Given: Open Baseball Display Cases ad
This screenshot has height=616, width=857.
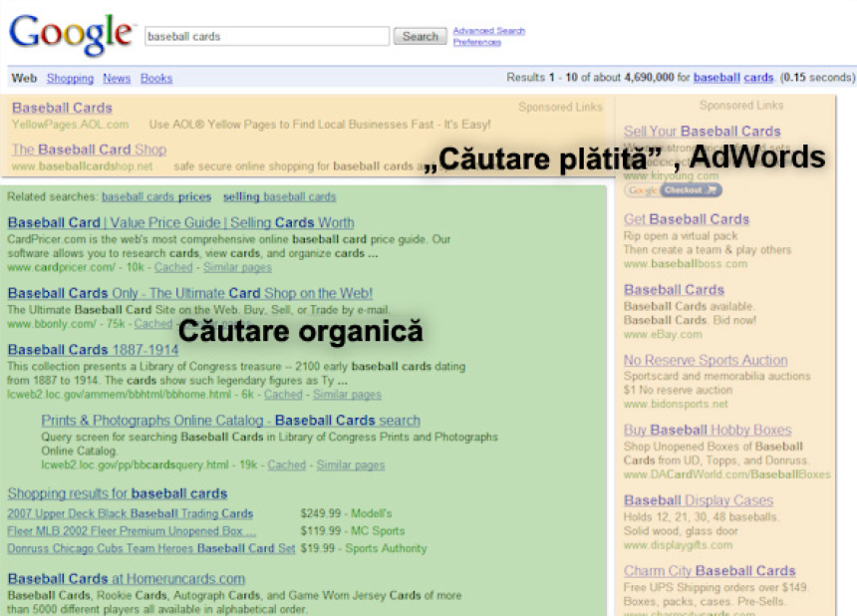Looking at the screenshot, I should coord(699,500).
